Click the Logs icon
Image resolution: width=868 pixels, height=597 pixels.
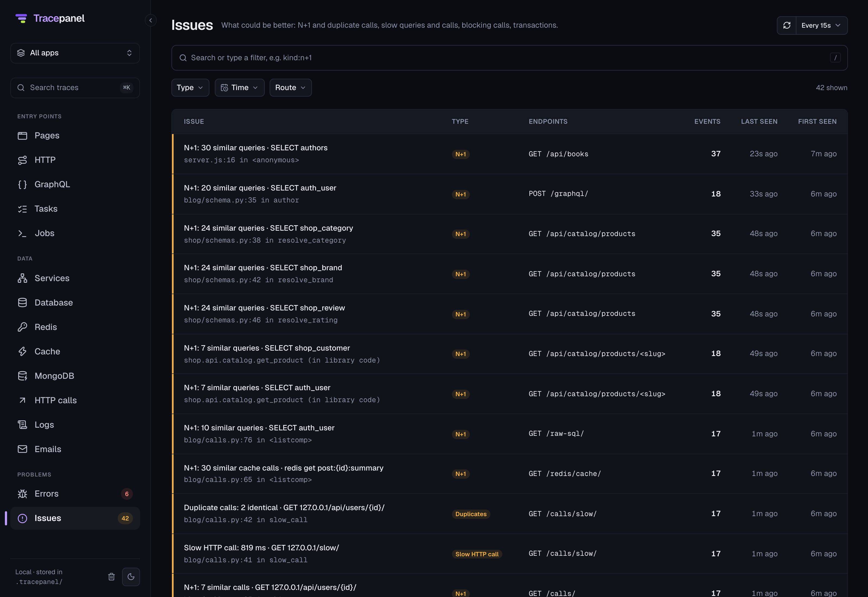coord(23,425)
